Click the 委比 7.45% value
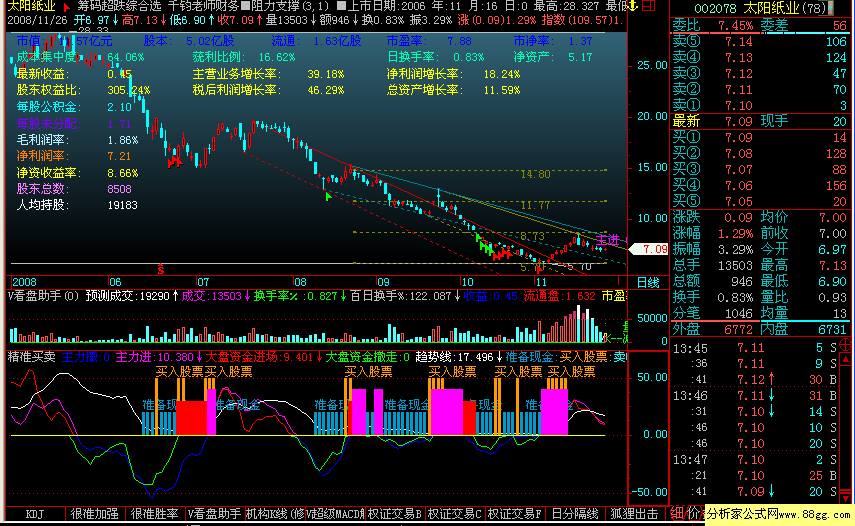Image resolution: width=855 pixels, height=526 pixels. (736, 26)
